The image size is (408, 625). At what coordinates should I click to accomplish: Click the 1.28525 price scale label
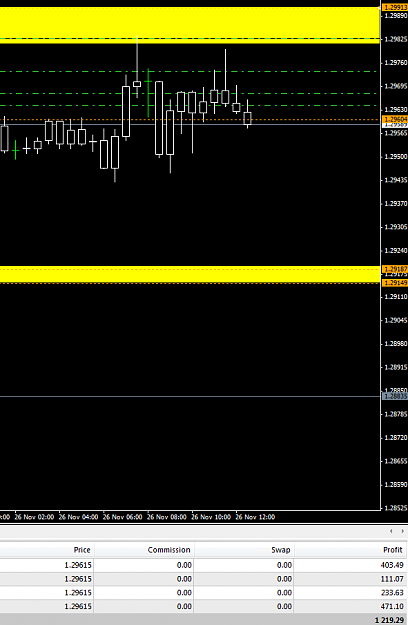tap(396, 508)
